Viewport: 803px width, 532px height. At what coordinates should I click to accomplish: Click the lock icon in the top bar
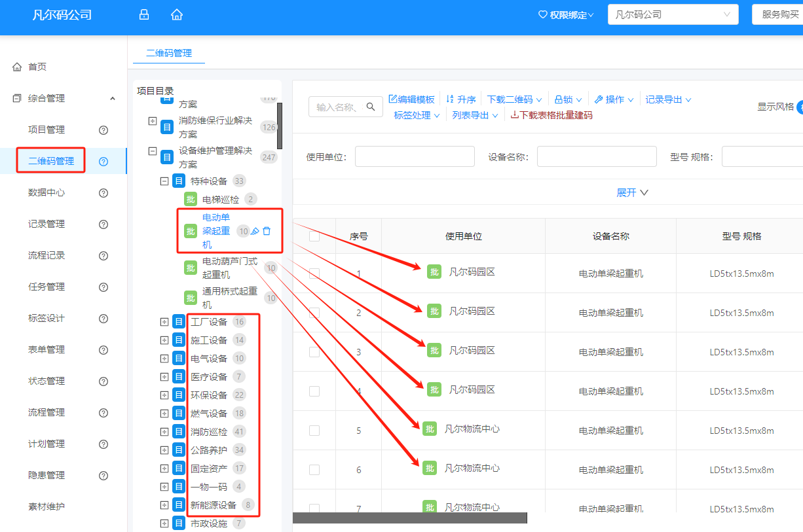coord(143,14)
